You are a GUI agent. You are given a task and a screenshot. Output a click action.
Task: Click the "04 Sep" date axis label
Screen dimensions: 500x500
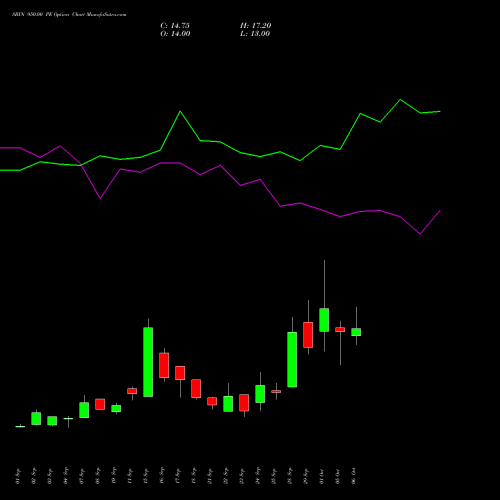tap(66, 476)
